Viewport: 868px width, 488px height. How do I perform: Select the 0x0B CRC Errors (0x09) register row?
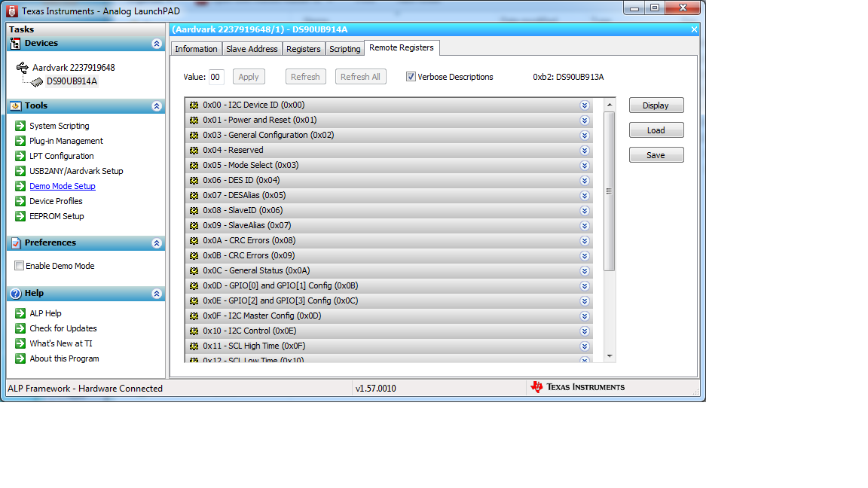[x=389, y=255]
